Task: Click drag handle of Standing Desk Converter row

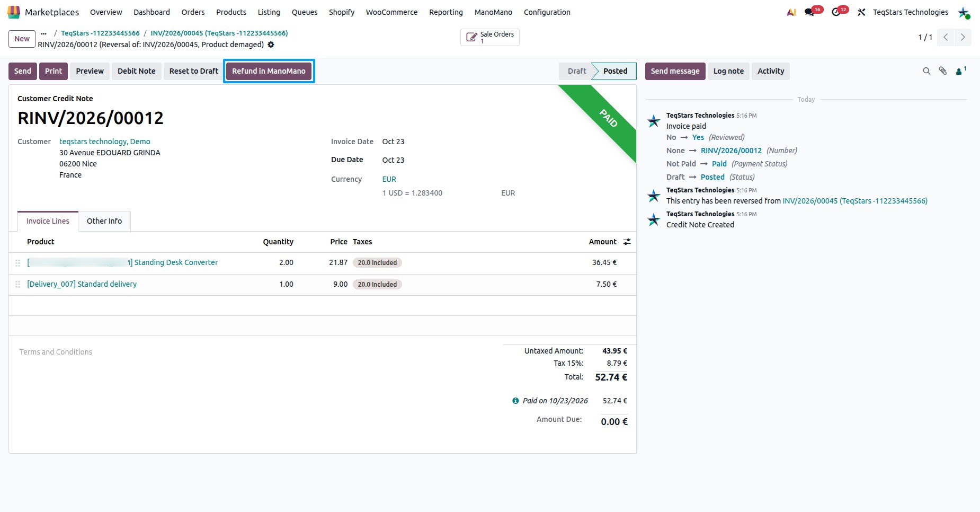Action: point(17,263)
